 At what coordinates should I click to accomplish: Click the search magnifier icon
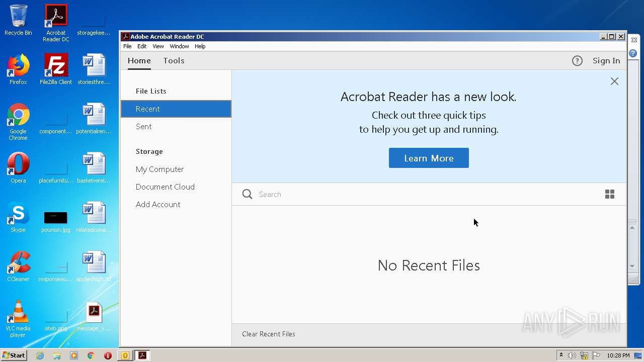[247, 194]
